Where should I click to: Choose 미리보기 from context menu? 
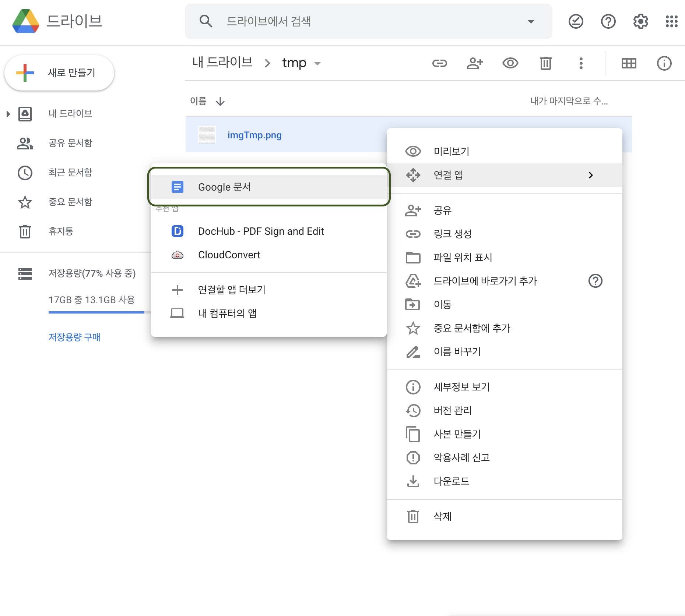[505, 152]
